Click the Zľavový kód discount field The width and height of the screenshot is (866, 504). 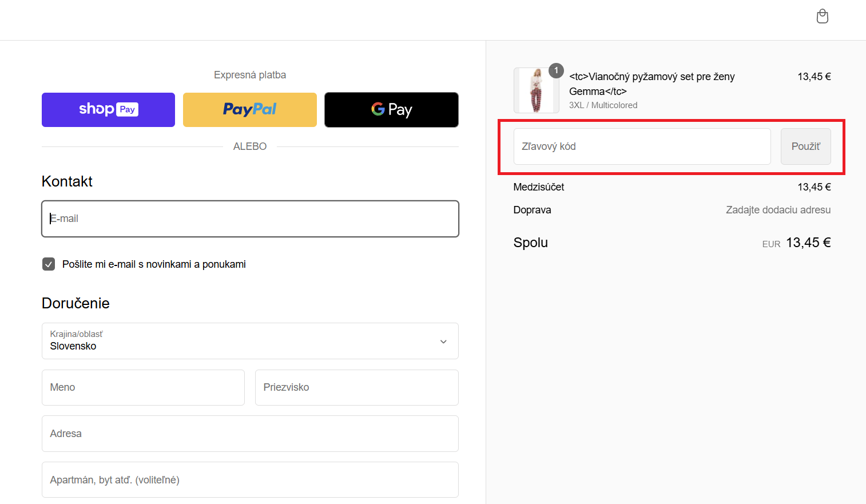point(642,146)
